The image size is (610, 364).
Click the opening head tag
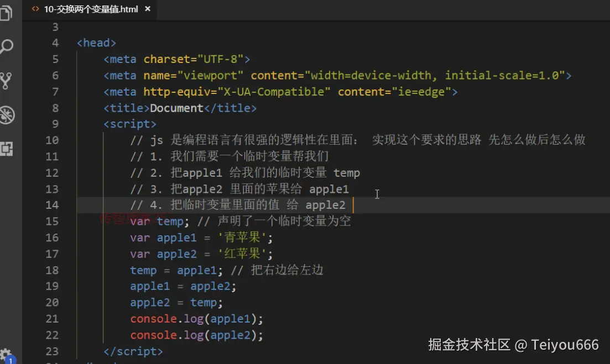tap(97, 43)
